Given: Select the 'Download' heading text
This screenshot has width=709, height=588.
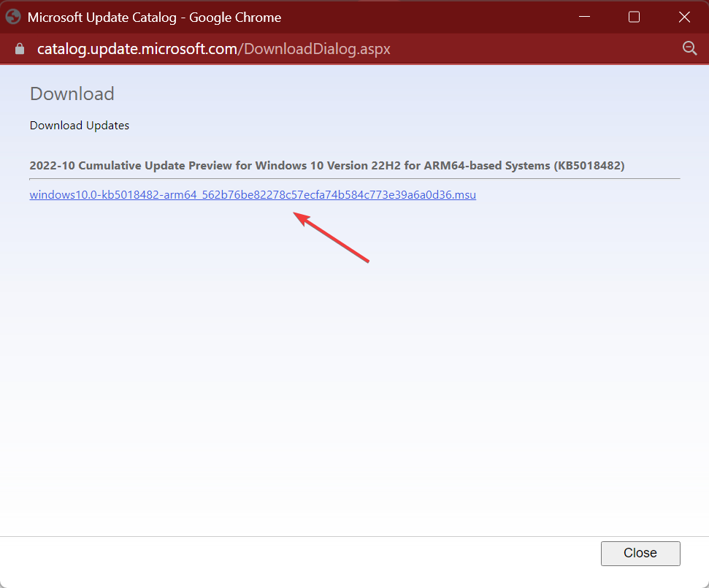Looking at the screenshot, I should click(72, 93).
